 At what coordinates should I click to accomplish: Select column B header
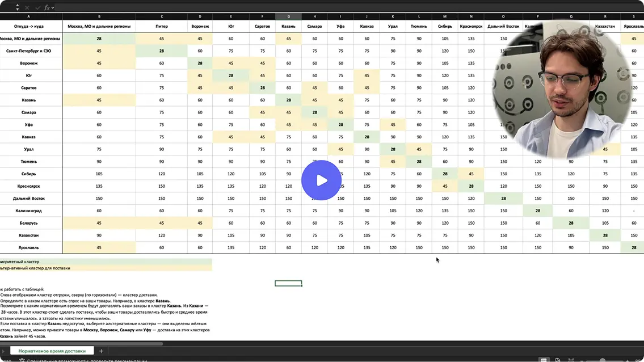pyautogui.click(x=99, y=16)
